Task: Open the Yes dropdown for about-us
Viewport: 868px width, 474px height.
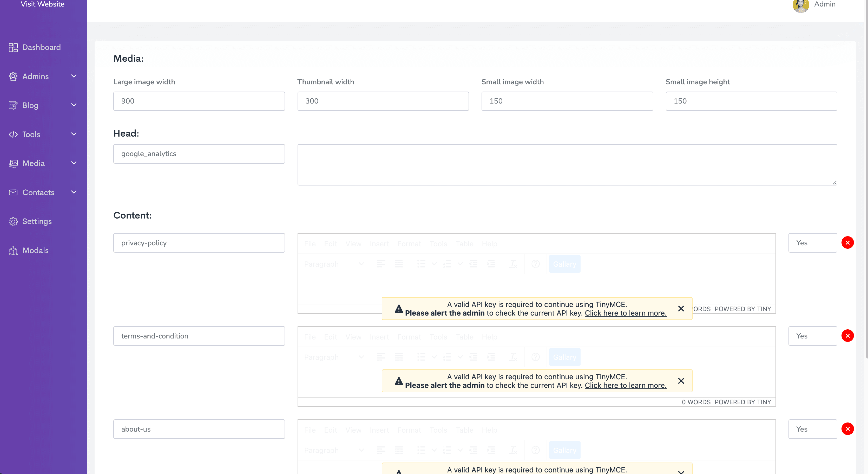Action: pyautogui.click(x=813, y=429)
